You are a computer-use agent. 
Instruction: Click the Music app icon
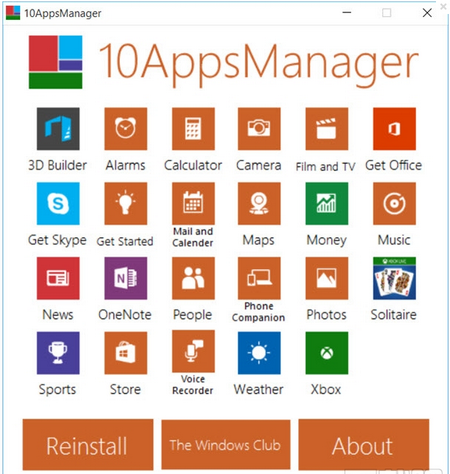(394, 203)
